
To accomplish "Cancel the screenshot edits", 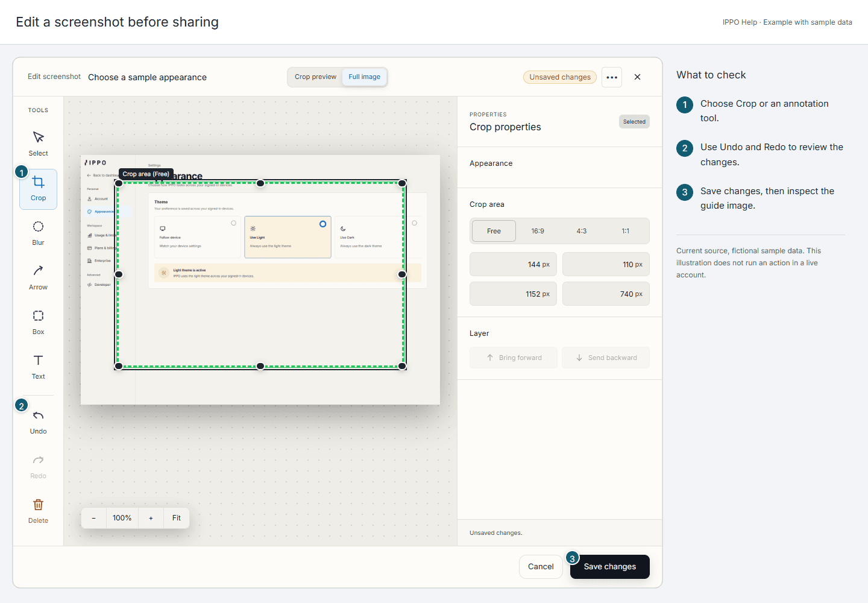I will [x=541, y=567].
